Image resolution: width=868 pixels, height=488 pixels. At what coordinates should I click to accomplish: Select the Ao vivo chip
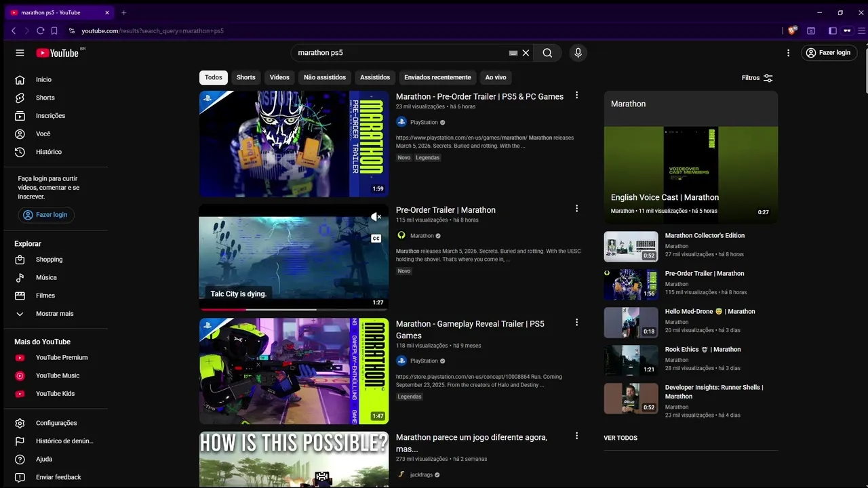(496, 77)
